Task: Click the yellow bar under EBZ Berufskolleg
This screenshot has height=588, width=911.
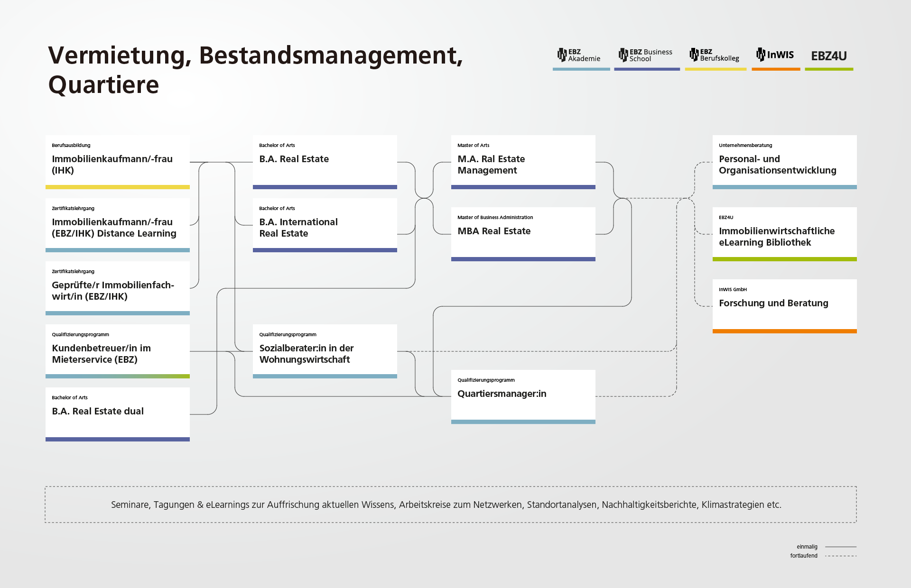Action: coord(716,69)
